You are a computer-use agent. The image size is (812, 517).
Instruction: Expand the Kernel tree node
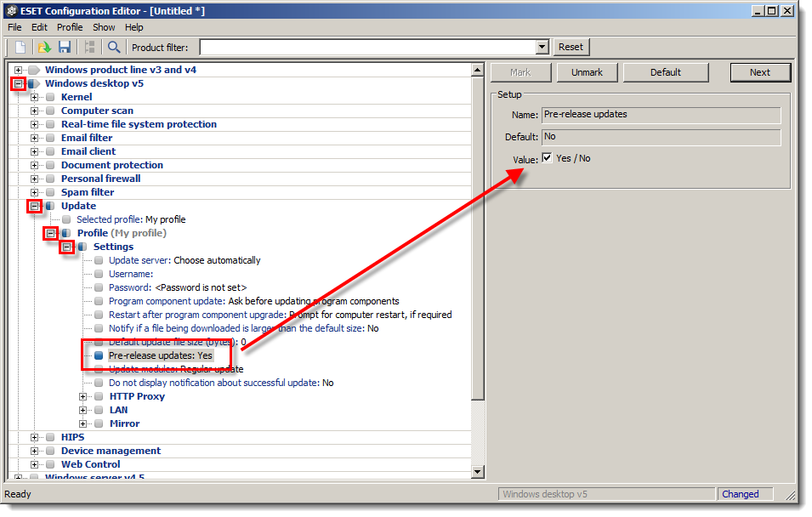34,98
